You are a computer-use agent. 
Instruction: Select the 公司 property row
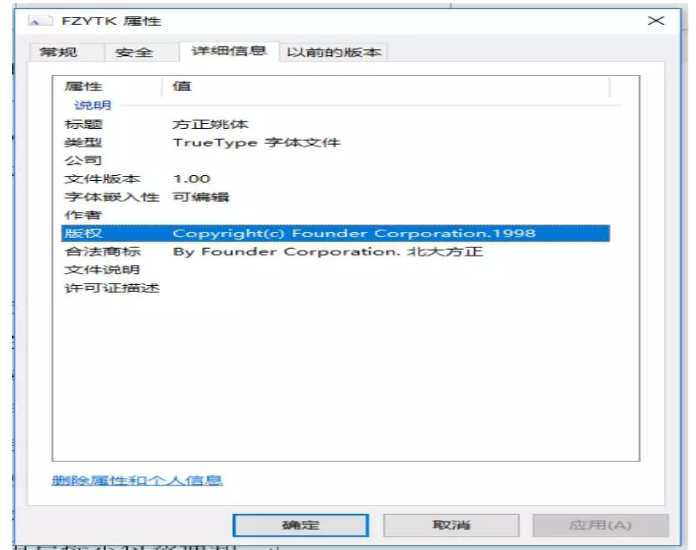(x=84, y=161)
